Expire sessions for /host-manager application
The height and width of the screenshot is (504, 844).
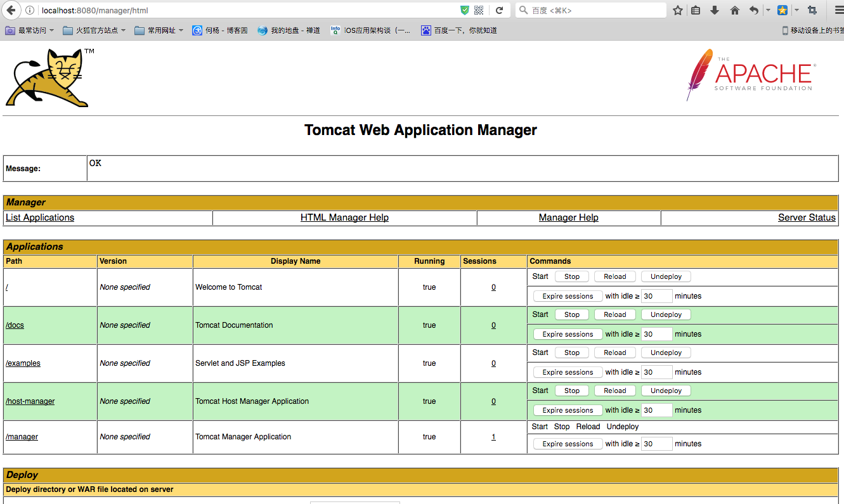click(568, 410)
